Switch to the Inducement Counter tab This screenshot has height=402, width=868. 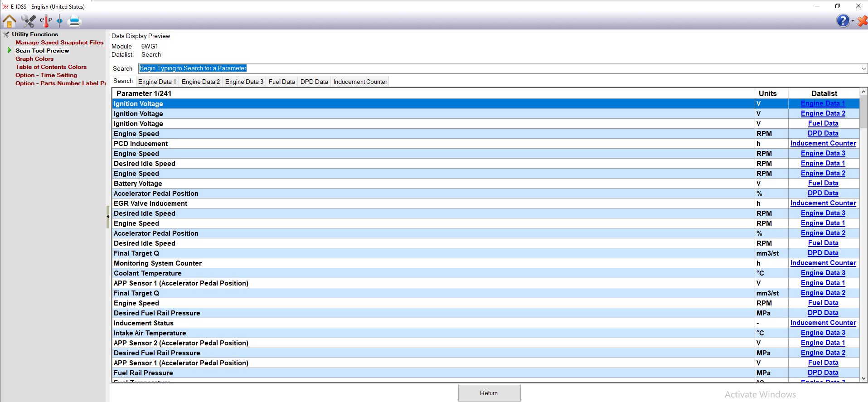click(360, 82)
